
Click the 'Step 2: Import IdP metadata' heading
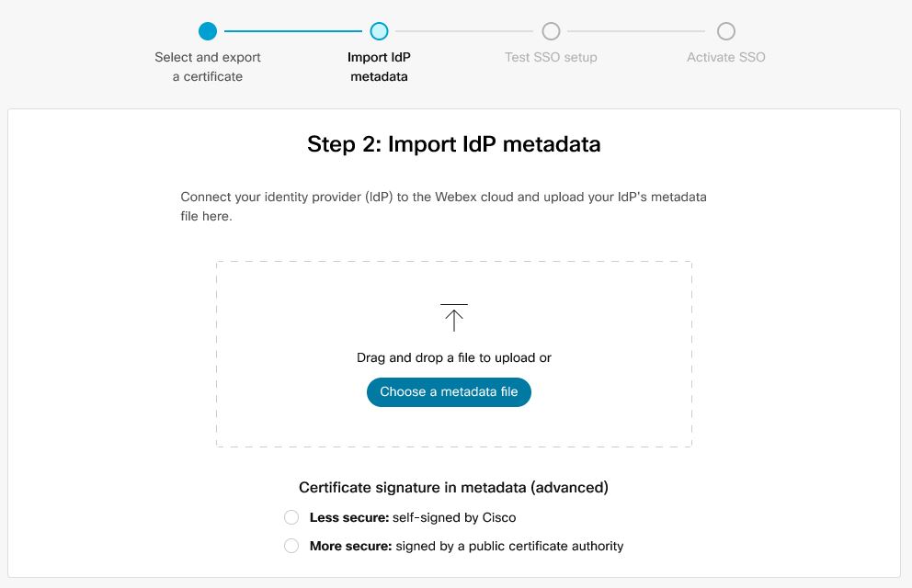[453, 144]
